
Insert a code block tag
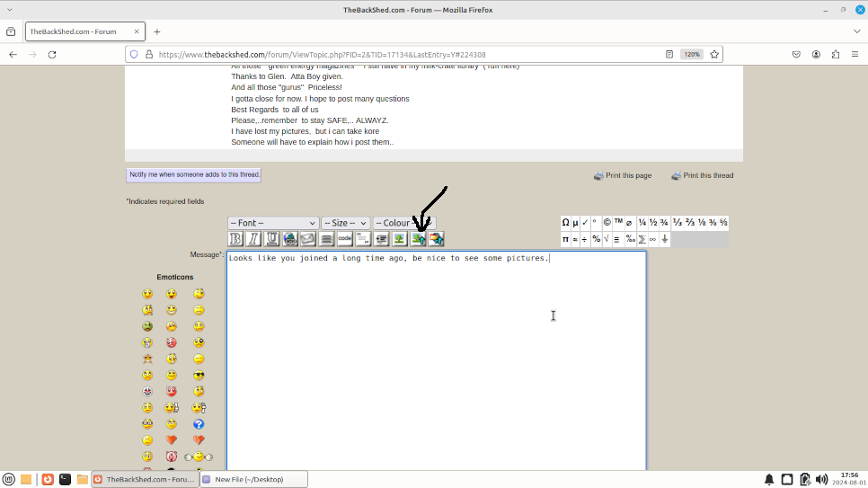click(x=345, y=239)
